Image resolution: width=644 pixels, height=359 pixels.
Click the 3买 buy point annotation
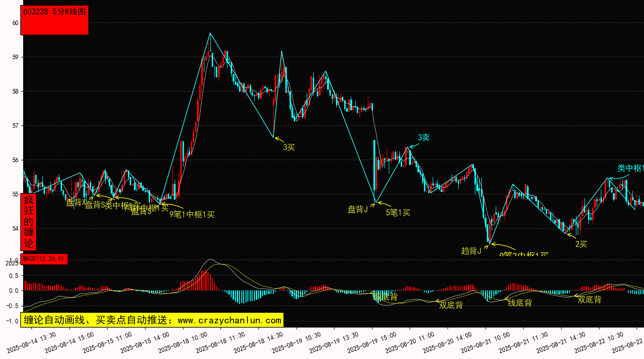tap(289, 147)
